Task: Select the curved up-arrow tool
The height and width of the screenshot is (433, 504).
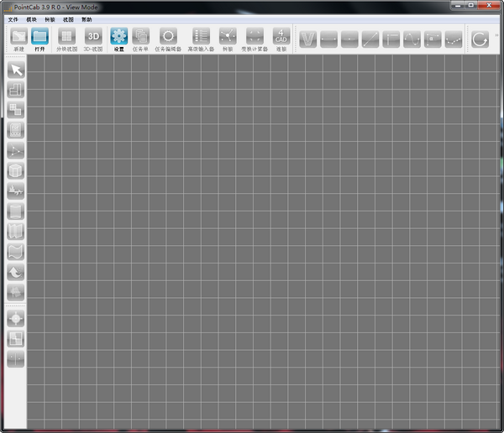Action: [16, 272]
